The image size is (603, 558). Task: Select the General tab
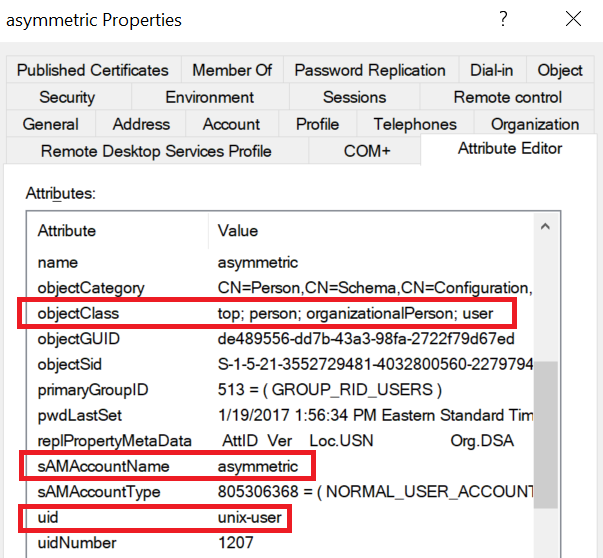(51, 124)
